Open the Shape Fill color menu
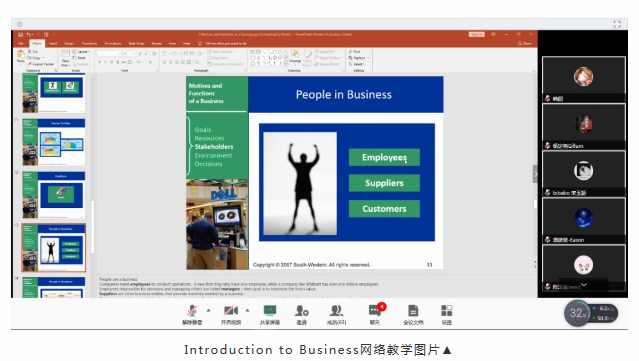 pos(326,52)
